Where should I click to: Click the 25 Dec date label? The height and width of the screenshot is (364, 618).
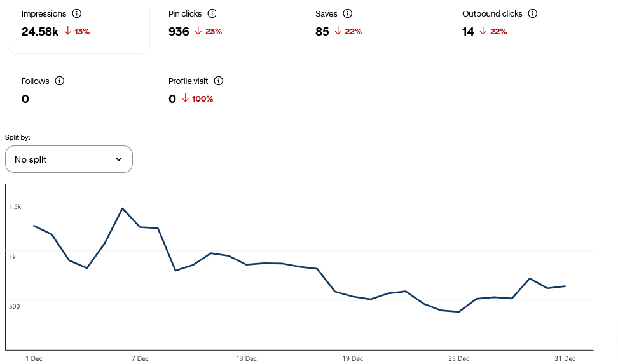point(458,358)
